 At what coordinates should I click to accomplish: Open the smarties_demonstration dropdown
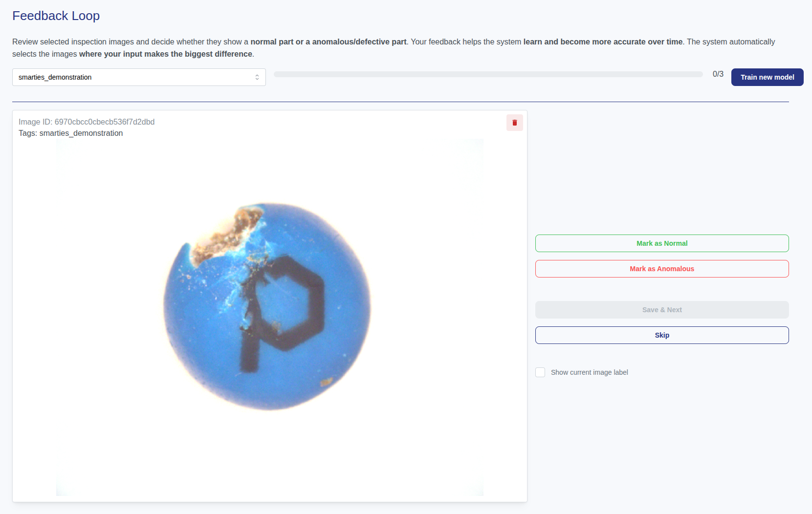138,77
